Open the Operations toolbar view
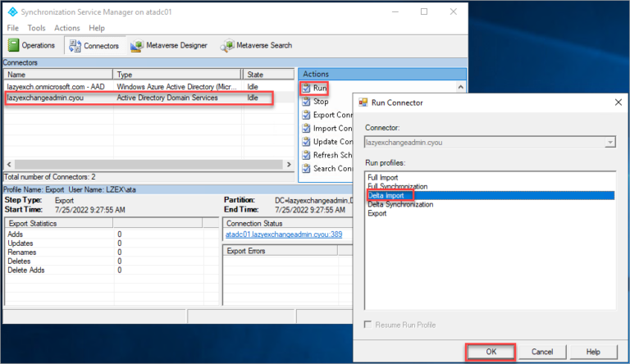Viewport: 630px width, 364px height. point(33,46)
